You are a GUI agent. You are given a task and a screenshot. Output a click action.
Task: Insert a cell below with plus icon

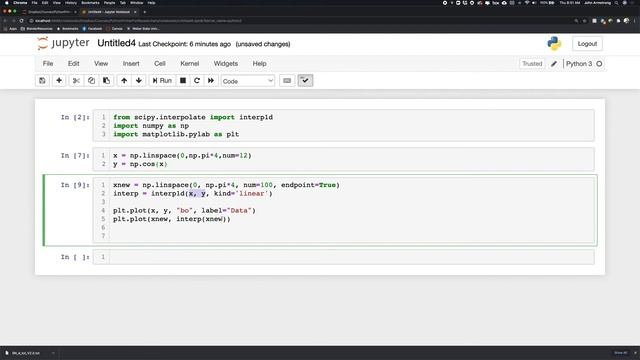click(59, 80)
